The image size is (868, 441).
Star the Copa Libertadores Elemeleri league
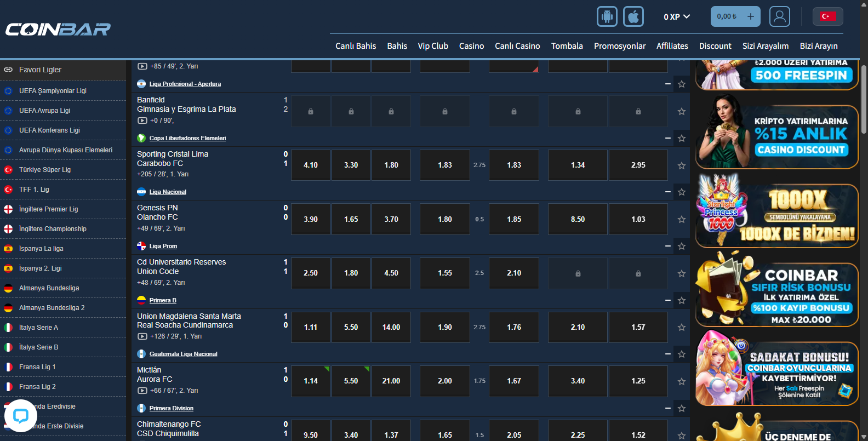tap(681, 138)
